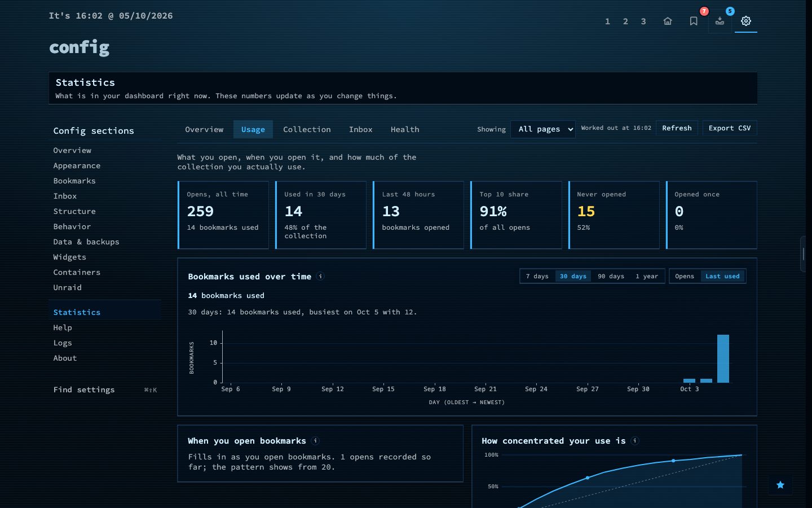Click the Never opened stat card
Image resolution: width=812 pixels, height=508 pixels.
614,215
